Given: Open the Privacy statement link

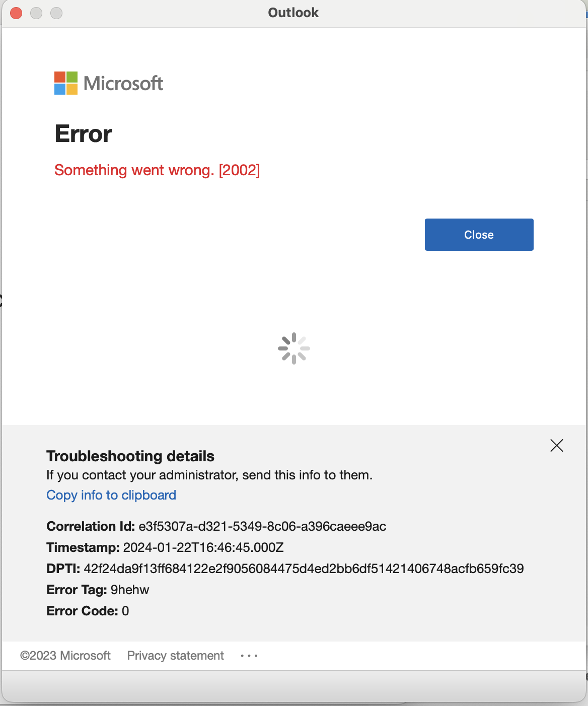Looking at the screenshot, I should [x=175, y=655].
